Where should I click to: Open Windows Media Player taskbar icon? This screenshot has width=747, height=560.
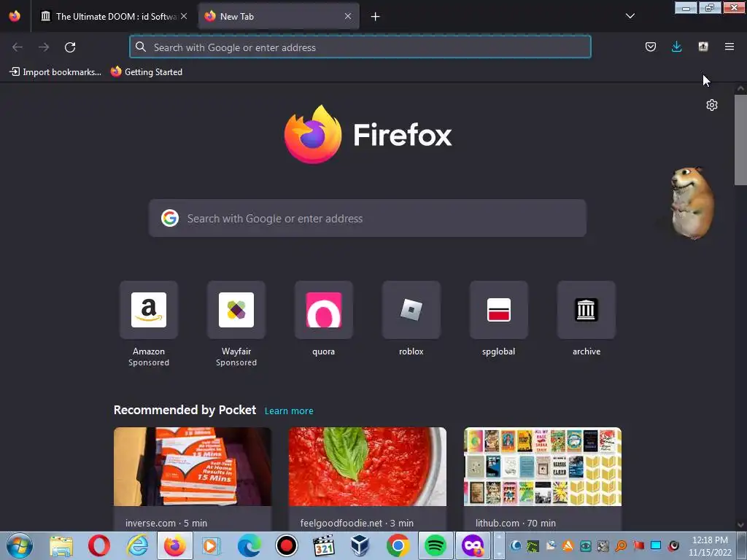pos(211,545)
